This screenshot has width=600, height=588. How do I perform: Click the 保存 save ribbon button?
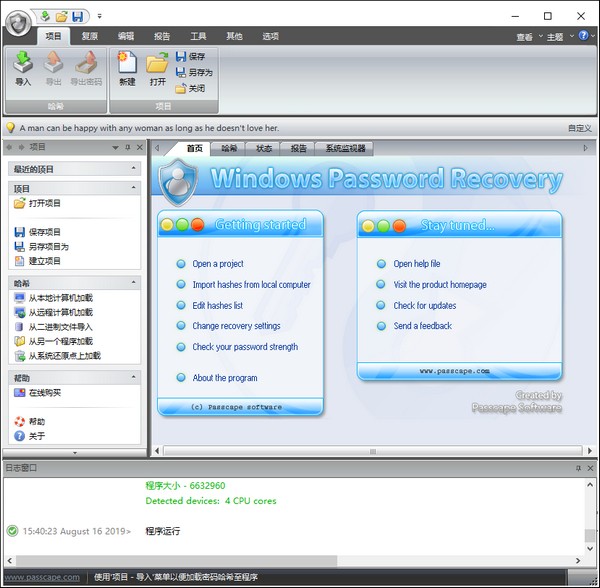[191, 57]
